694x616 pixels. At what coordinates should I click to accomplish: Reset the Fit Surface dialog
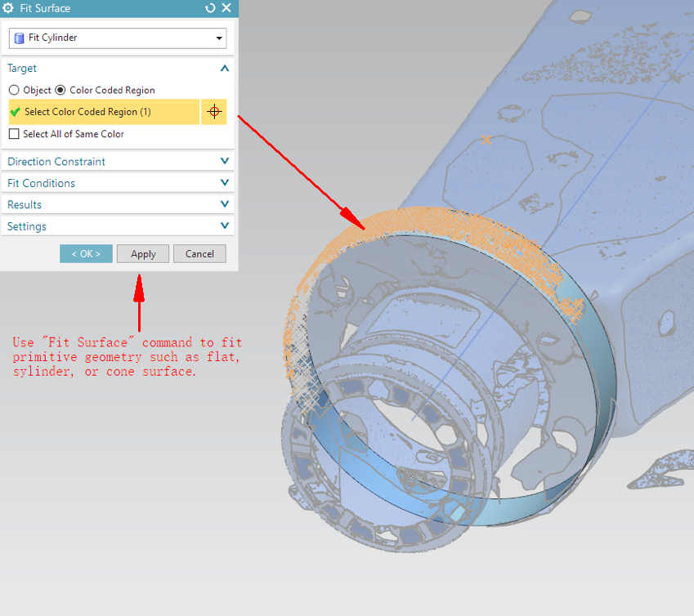pyautogui.click(x=210, y=8)
